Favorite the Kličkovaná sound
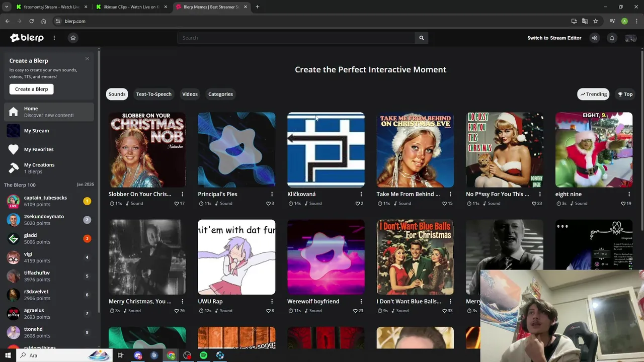This screenshot has height=362, width=644. coord(358,204)
